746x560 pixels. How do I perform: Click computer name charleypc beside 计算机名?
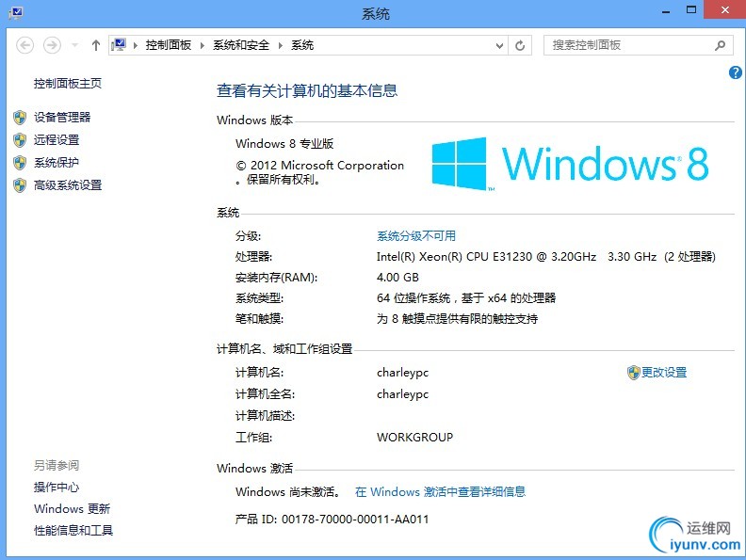402,373
